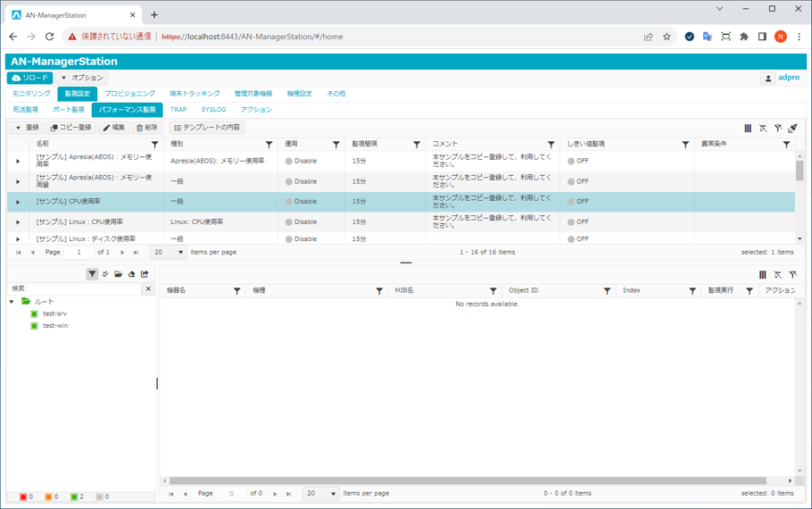Open filter for 異常条件 column
The image size is (812, 509).
pyautogui.click(x=786, y=144)
